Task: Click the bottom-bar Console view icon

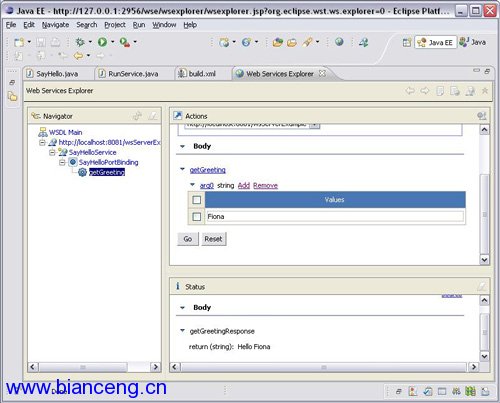Action: (x=442, y=391)
